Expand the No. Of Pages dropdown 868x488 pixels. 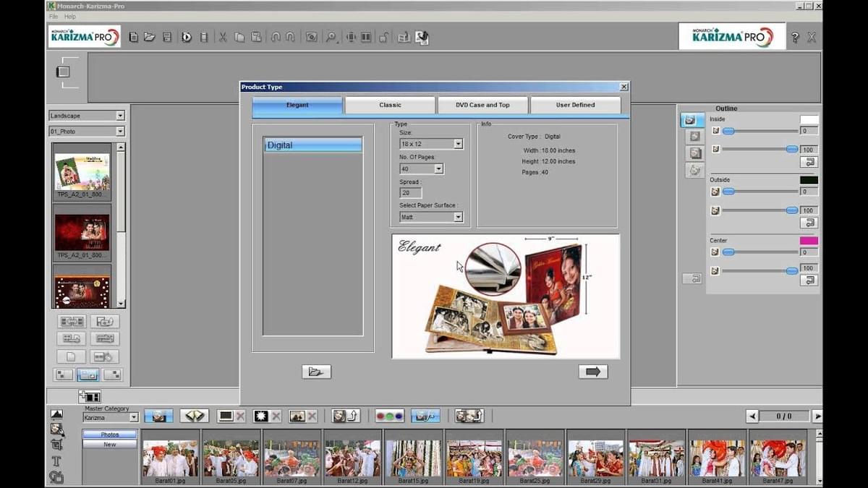(x=438, y=169)
